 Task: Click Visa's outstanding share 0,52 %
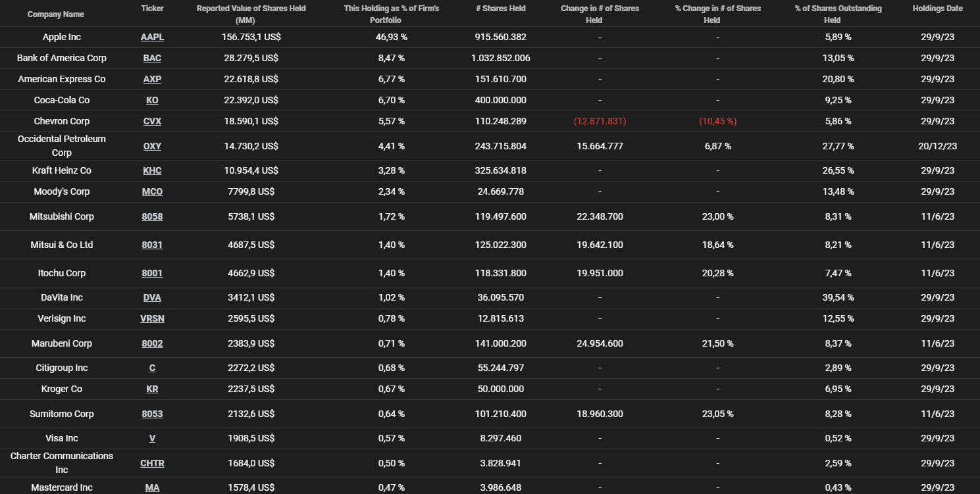[x=838, y=438]
